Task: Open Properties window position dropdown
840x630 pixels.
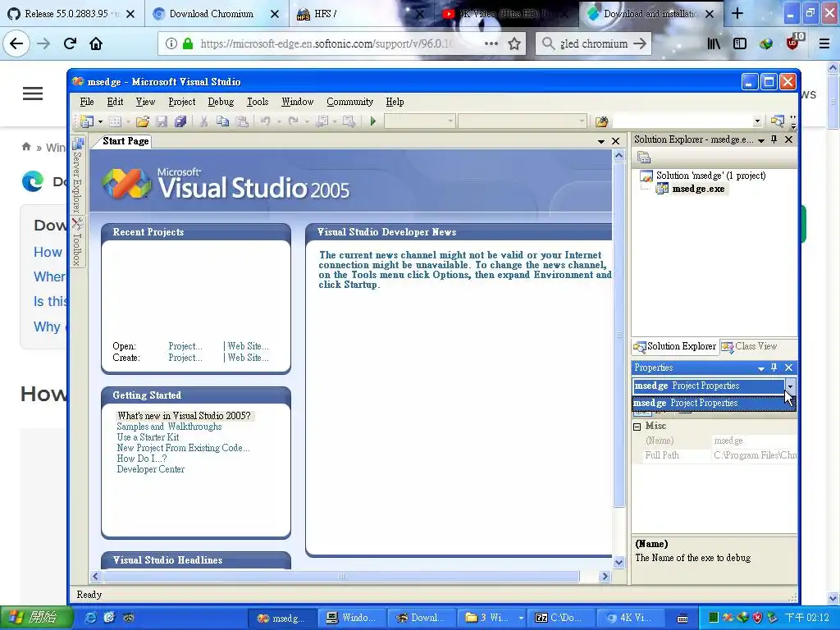Action: pos(760,368)
